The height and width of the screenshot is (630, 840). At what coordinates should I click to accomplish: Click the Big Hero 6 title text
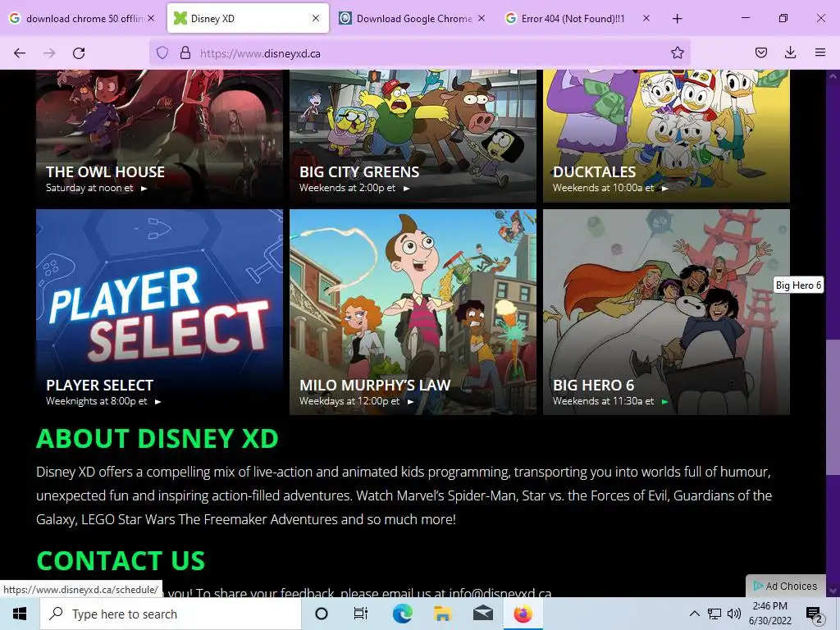click(593, 386)
